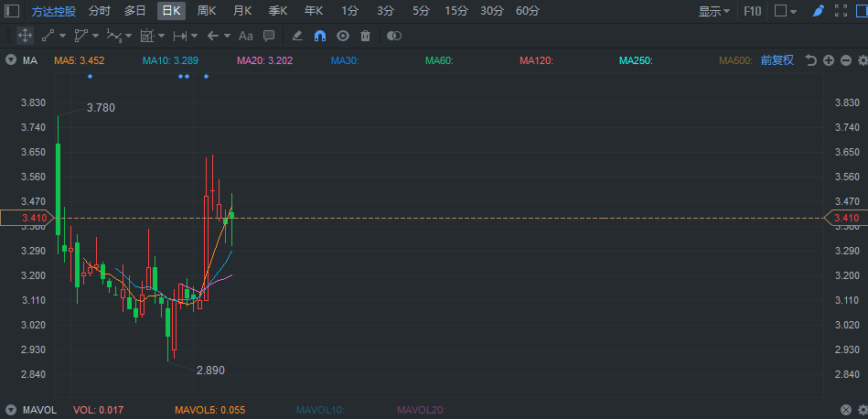Click the 前复权 adjustment link

point(777,60)
